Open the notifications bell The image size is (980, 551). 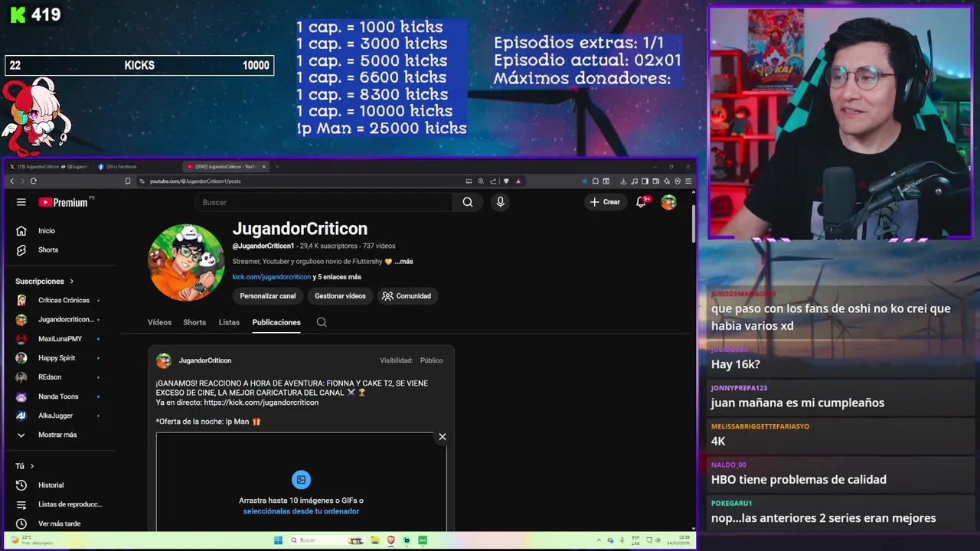click(x=642, y=202)
